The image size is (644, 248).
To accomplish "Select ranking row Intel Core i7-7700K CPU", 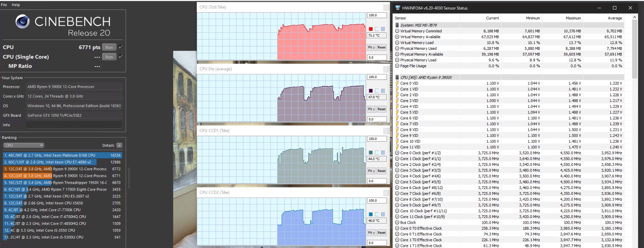I will [62, 210].
